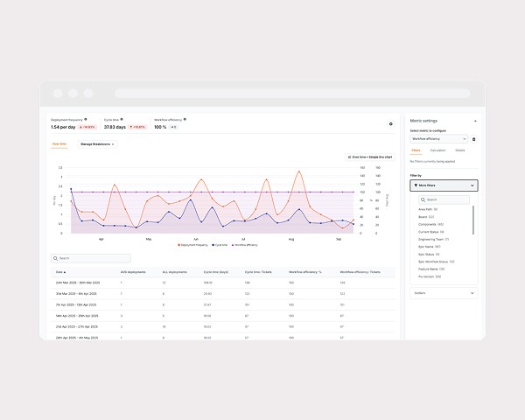Collapse the More filters dropdown
This screenshot has width=525, height=420.
pos(444,185)
